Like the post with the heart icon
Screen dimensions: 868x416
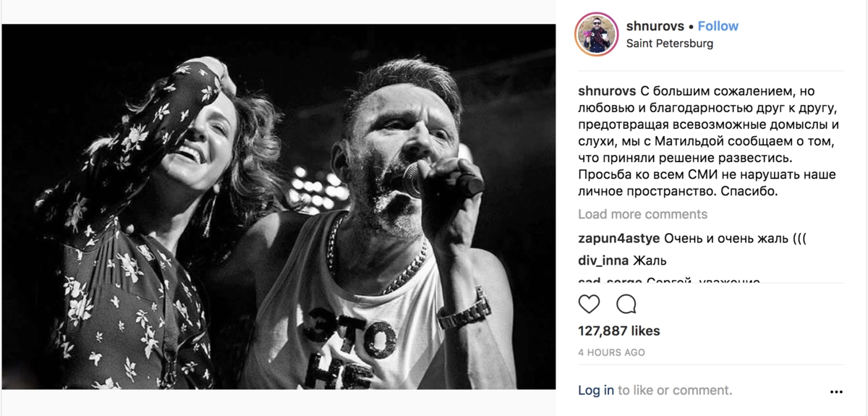pyautogui.click(x=589, y=304)
